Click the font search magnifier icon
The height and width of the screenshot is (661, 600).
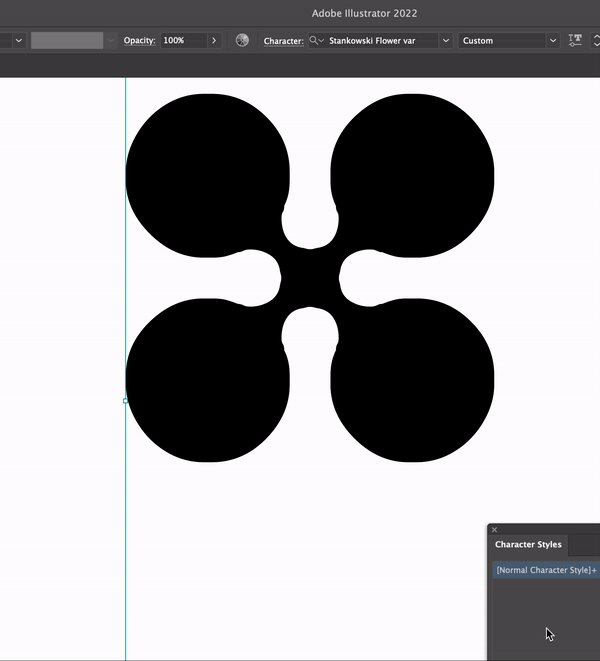coord(316,40)
